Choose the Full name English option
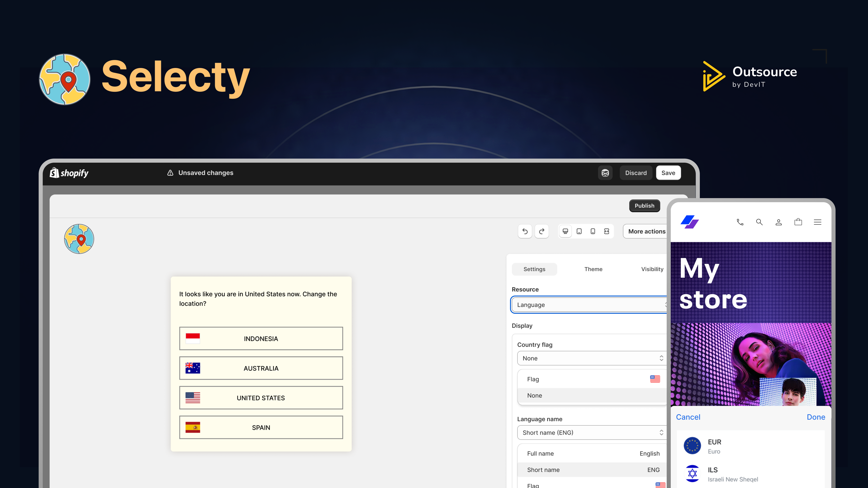 [x=592, y=454]
